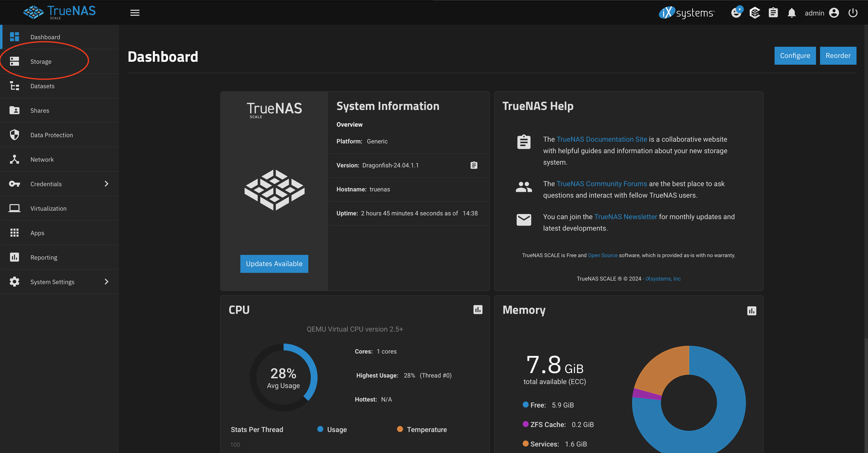Copy version with the clipboard icon
Viewport: 868px width, 453px height.
coord(474,165)
